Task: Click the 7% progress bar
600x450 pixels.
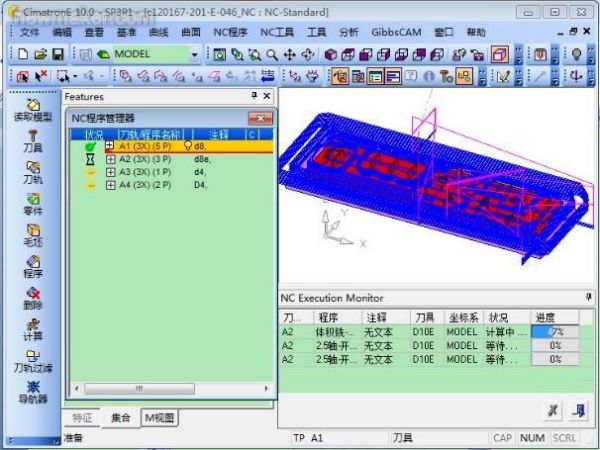Action: click(555, 331)
